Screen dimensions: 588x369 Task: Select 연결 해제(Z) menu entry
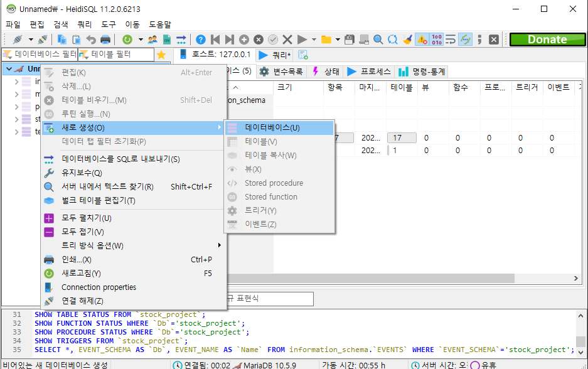[133, 301]
